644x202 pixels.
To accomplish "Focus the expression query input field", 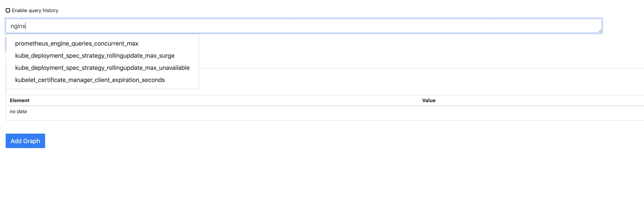I will pyautogui.click(x=300, y=26).
